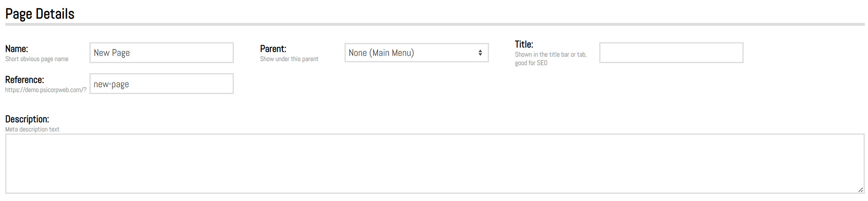This screenshot has height=201, width=868.
Task: Click "Shown in the title bar or tab" hint
Action: [x=550, y=55]
